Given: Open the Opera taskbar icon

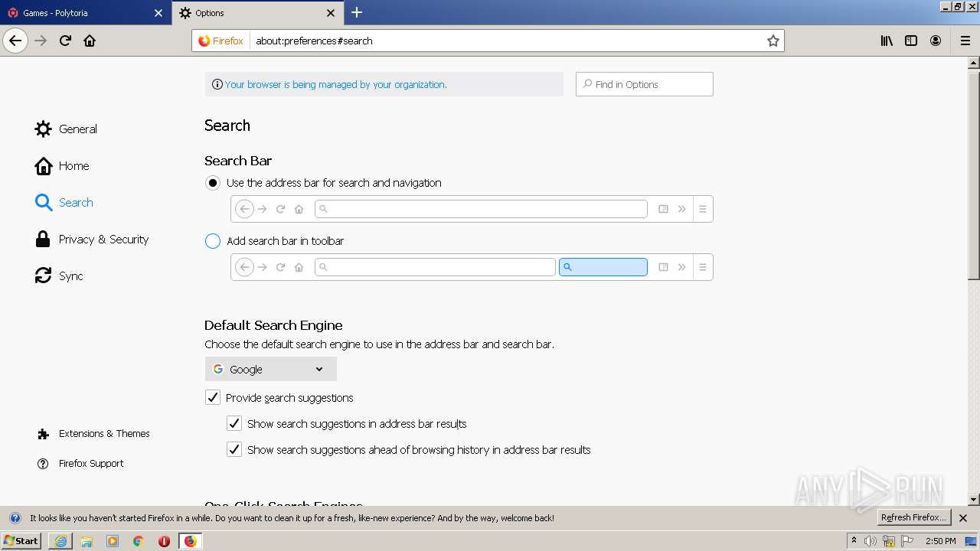Looking at the screenshot, I should [164, 541].
